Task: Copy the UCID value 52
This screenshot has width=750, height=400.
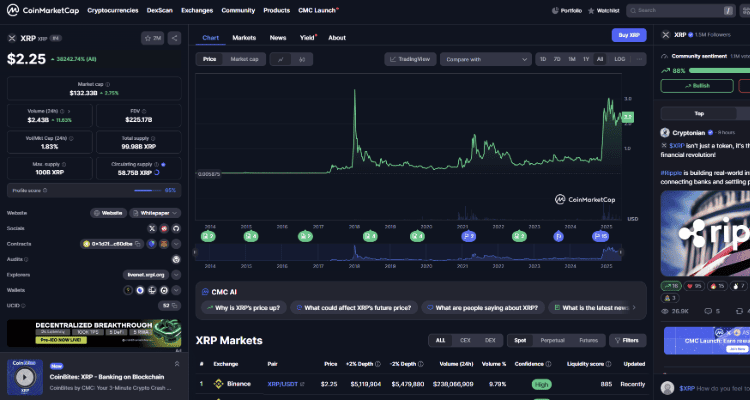Action: coord(175,305)
